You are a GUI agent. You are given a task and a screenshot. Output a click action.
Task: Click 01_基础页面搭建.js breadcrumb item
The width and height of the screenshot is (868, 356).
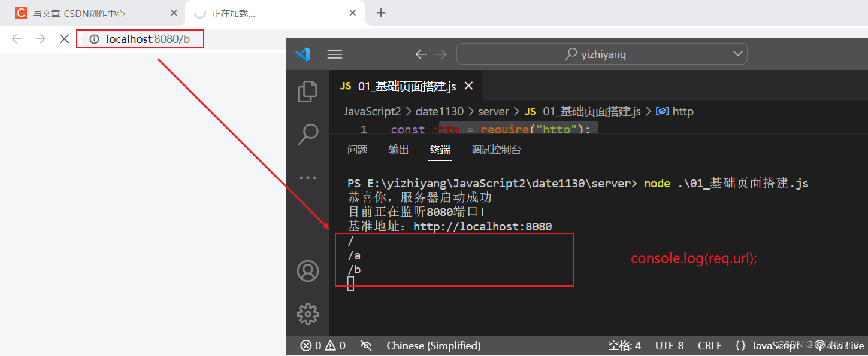point(592,111)
